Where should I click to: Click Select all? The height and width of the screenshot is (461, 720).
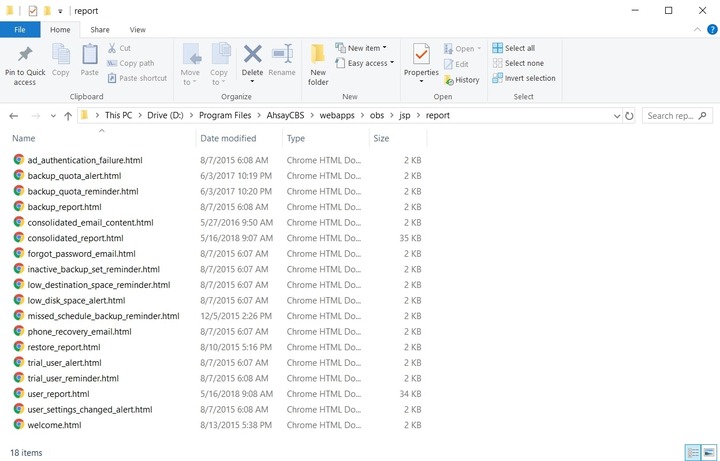pos(514,48)
